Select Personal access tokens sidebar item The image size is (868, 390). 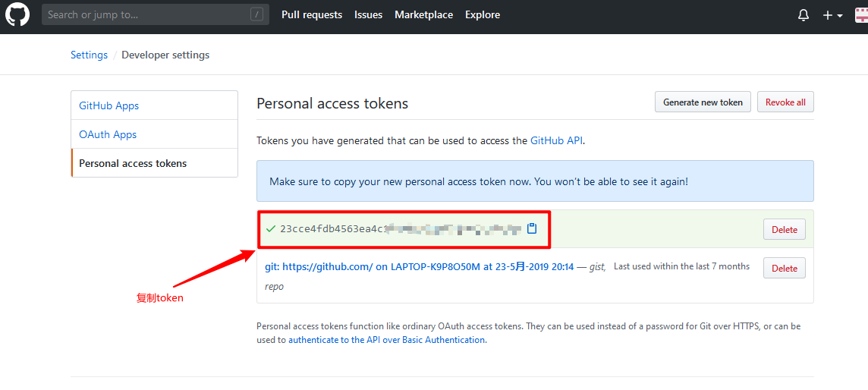[x=133, y=163]
